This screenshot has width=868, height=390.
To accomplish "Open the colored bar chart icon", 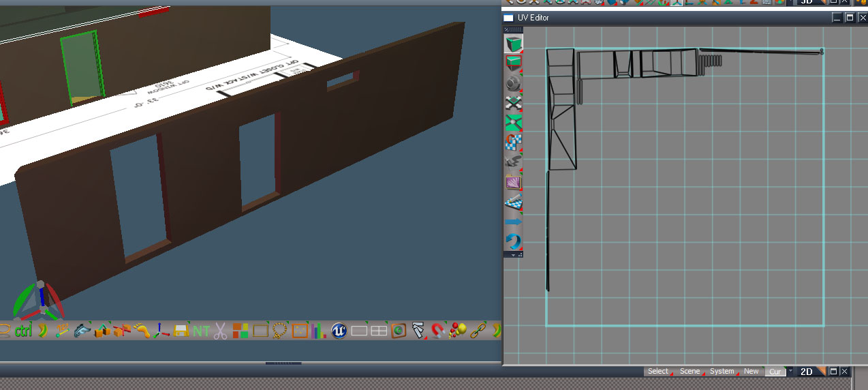I will [x=318, y=331].
